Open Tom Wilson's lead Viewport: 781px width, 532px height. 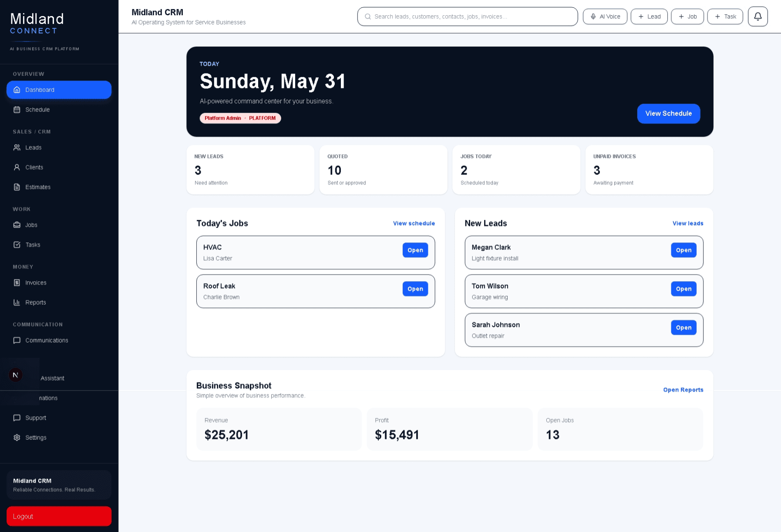pos(683,289)
